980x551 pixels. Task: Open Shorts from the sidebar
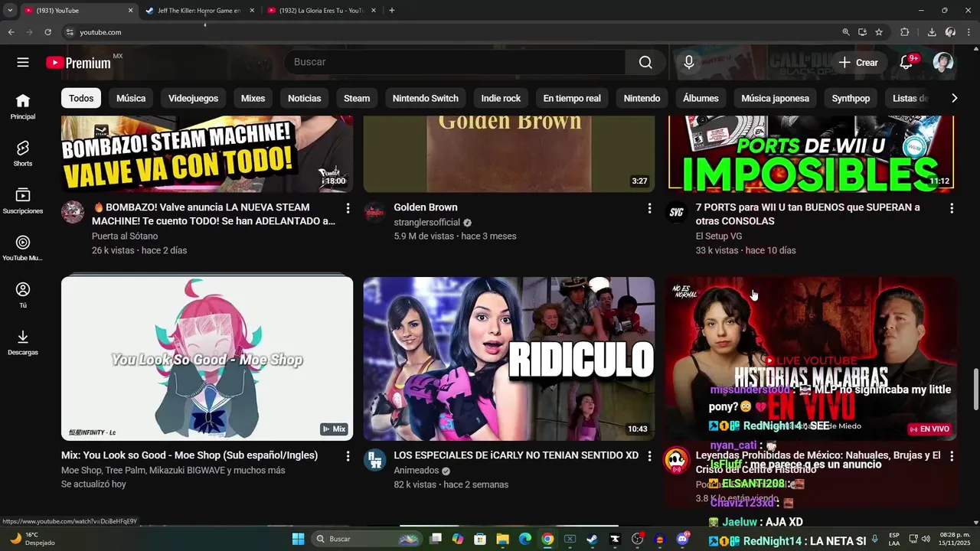pyautogui.click(x=23, y=154)
